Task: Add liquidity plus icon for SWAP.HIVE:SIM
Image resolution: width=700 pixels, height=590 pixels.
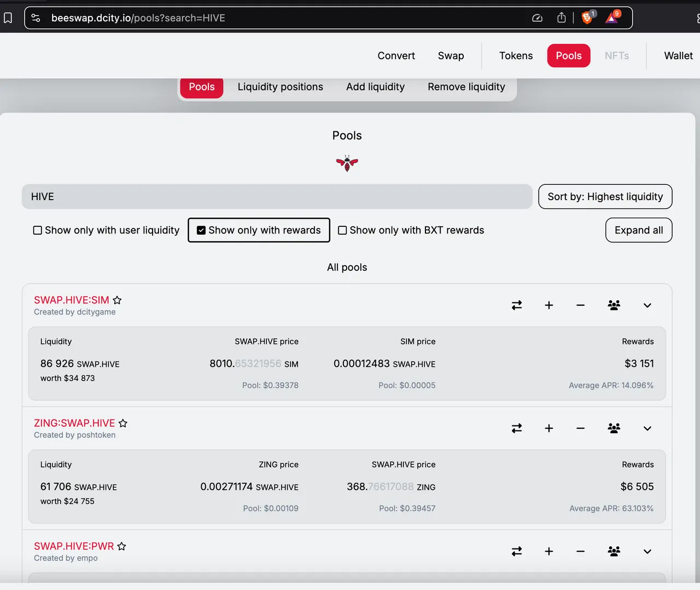Action: [549, 305]
